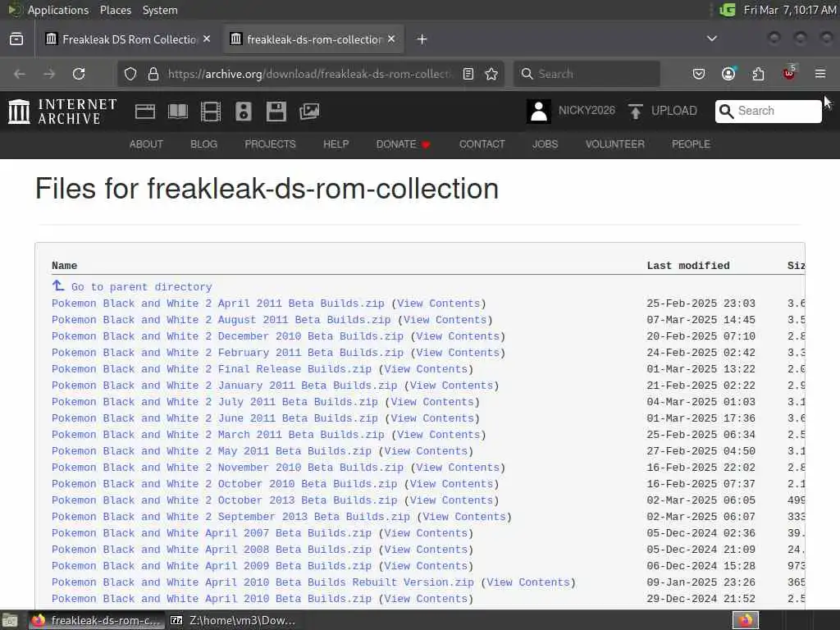Click the Internet Archive Search field
Viewport: 840px width, 630px height.
coord(768,111)
